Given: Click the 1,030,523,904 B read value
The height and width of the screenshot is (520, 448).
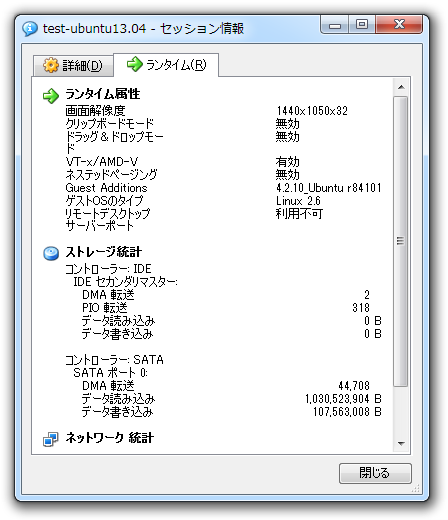Looking at the screenshot, I should point(343,399).
